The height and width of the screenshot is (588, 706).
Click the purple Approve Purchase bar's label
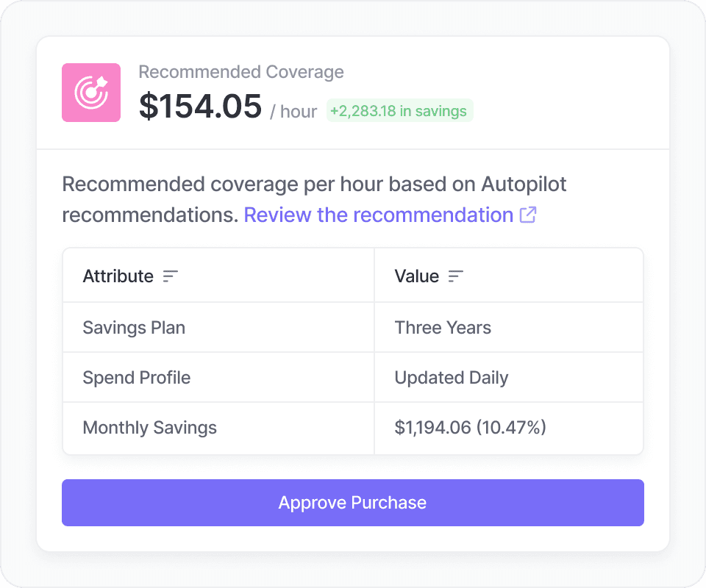point(352,503)
